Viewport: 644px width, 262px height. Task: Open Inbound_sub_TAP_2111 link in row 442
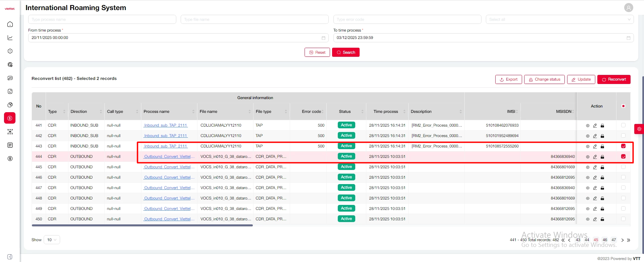[x=166, y=136]
